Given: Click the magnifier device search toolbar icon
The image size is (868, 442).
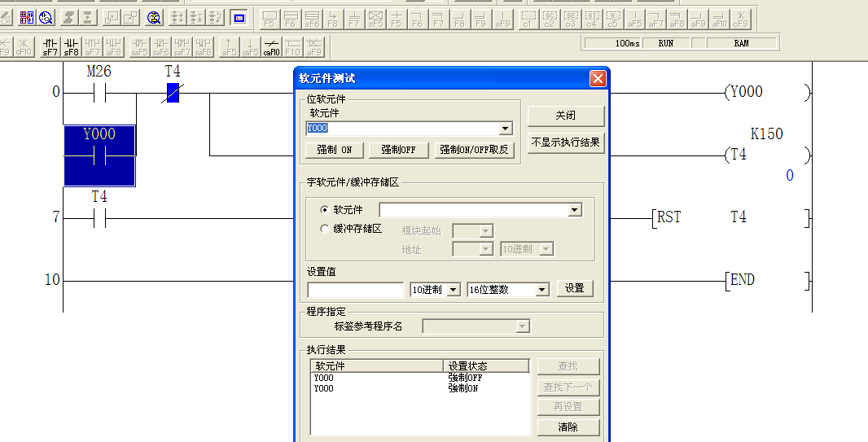Looking at the screenshot, I should click(x=153, y=17).
